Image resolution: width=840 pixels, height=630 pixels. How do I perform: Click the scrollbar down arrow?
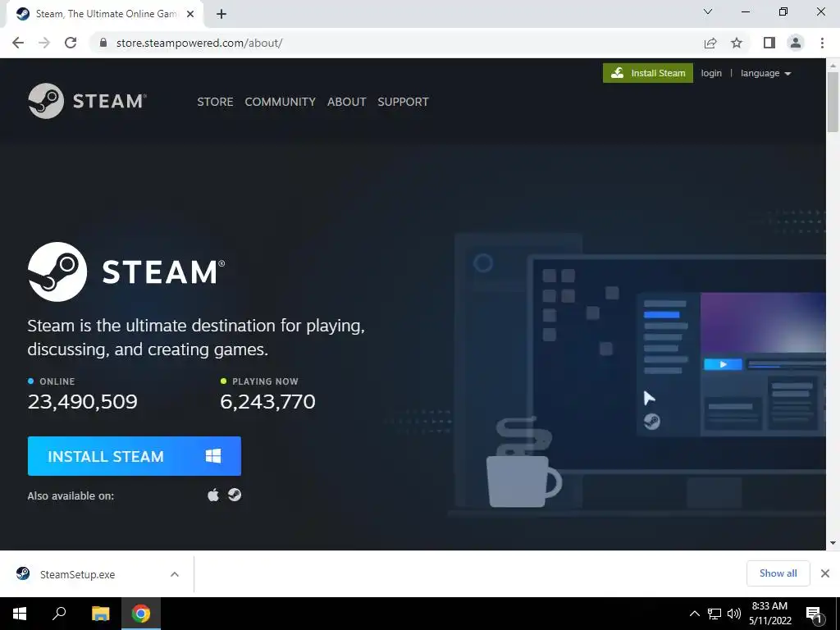[833, 543]
